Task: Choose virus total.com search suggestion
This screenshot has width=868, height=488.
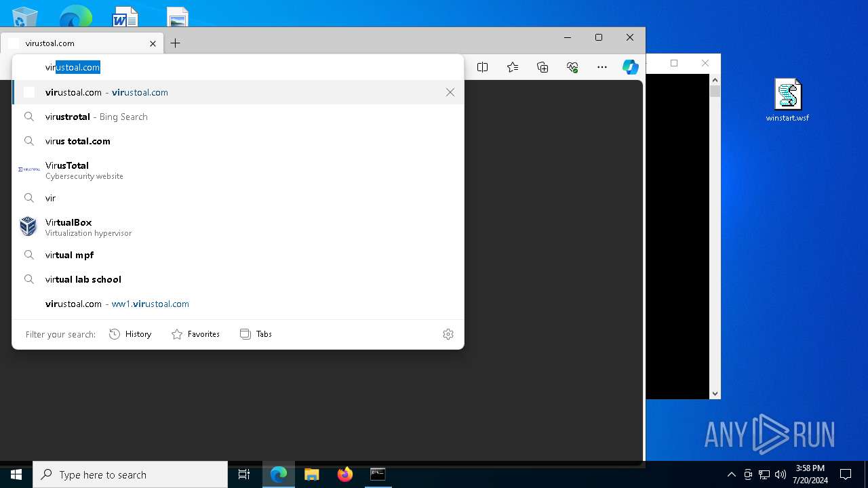Action: click(238, 141)
